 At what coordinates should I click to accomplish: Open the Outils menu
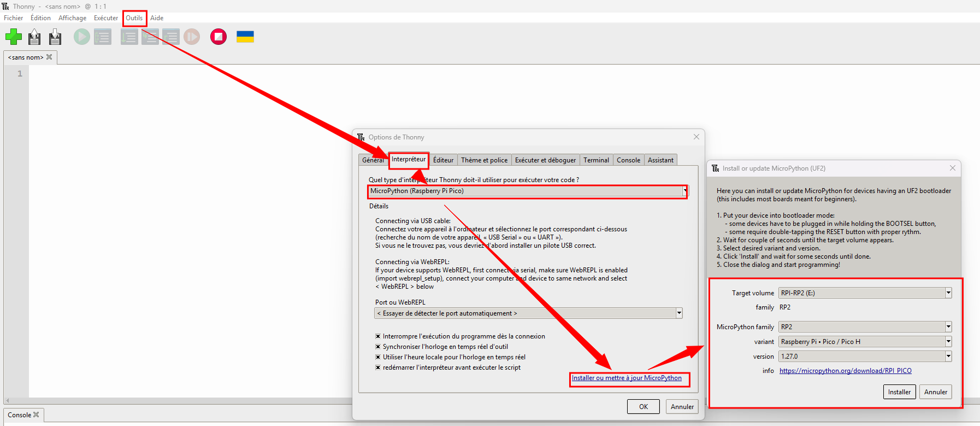(134, 18)
